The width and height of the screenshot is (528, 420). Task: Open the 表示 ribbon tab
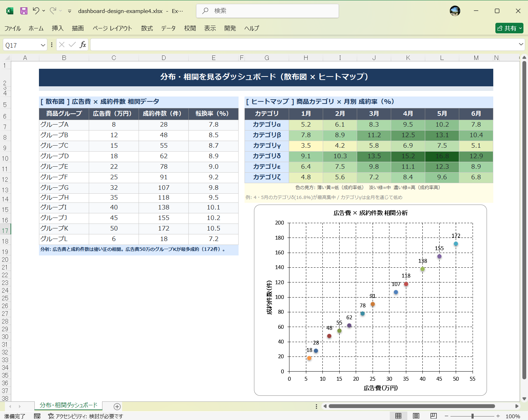click(210, 28)
